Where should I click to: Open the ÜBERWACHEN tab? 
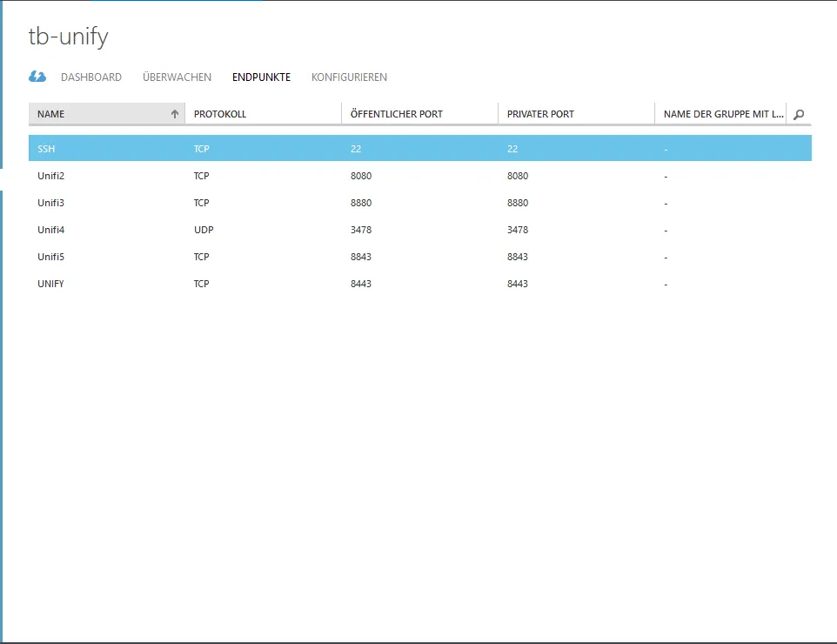pyautogui.click(x=177, y=77)
